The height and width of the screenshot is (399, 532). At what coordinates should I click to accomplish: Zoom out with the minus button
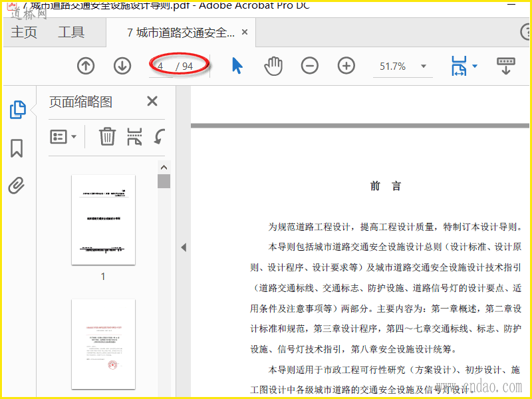tap(309, 65)
